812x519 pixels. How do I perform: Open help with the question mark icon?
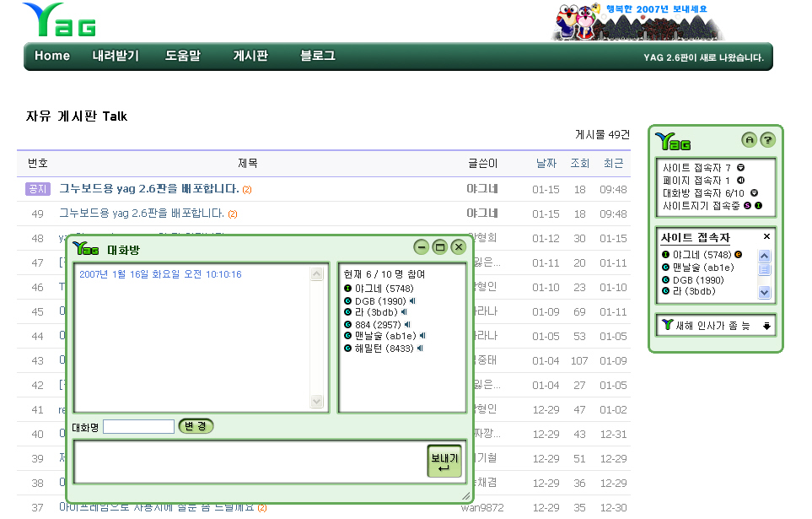[x=766, y=139]
